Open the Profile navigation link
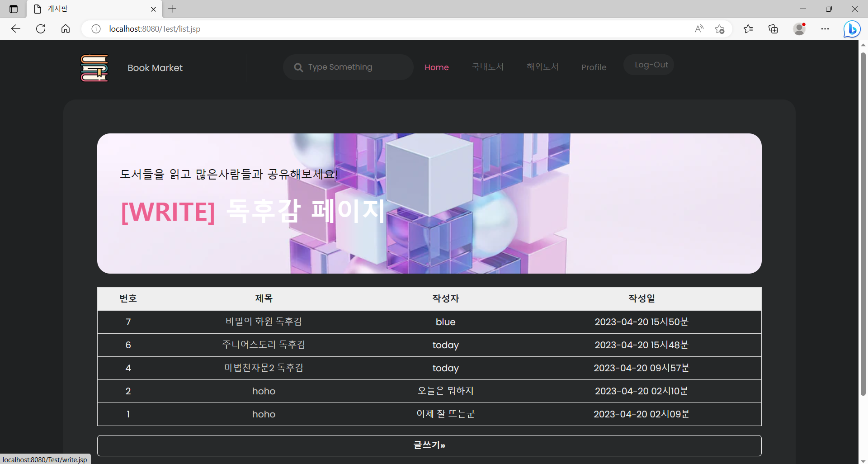Image resolution: width=868 pixels, height=464 pixels. [x=594, y=67]
